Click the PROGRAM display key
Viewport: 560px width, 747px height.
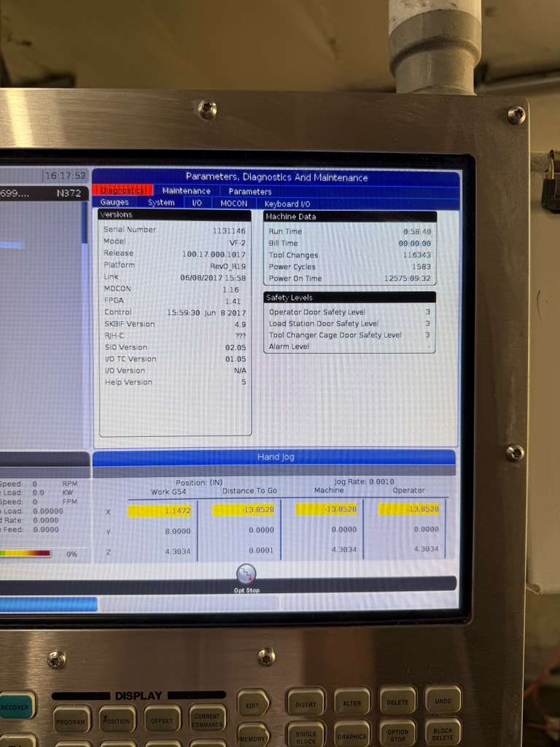click(71, 721)
